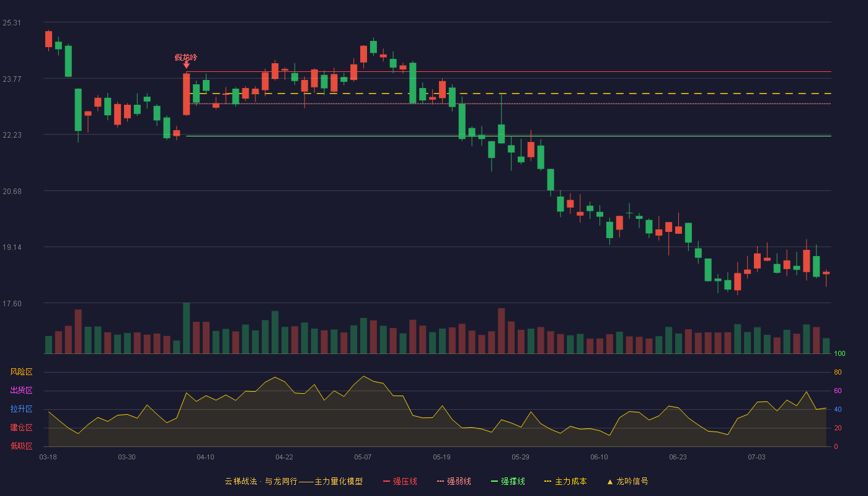Click the 风险区 zone label
868x496 pixels.
coord(21,372)
